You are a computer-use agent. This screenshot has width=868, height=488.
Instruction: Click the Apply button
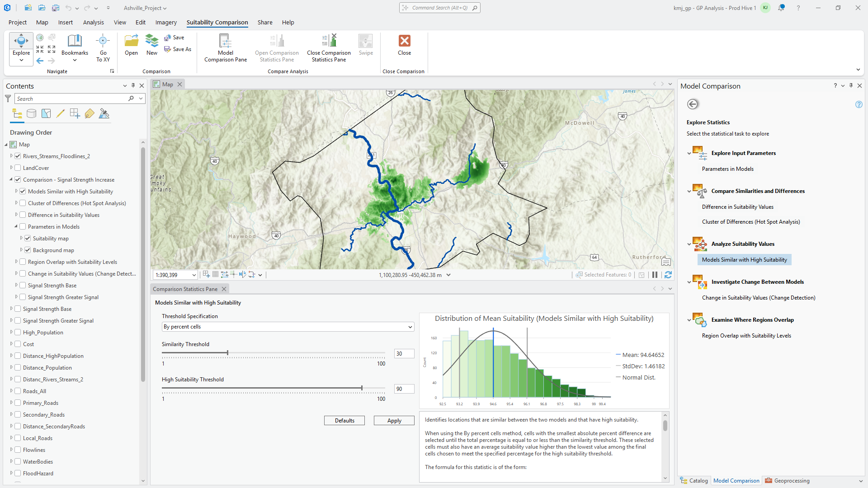tap(394, 421)
